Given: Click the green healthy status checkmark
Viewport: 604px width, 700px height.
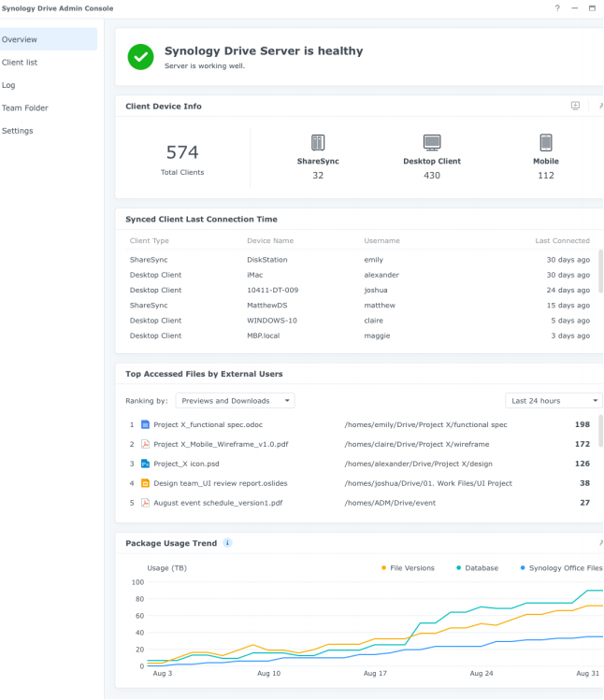Looking at the screenshot, I should 141,57.
